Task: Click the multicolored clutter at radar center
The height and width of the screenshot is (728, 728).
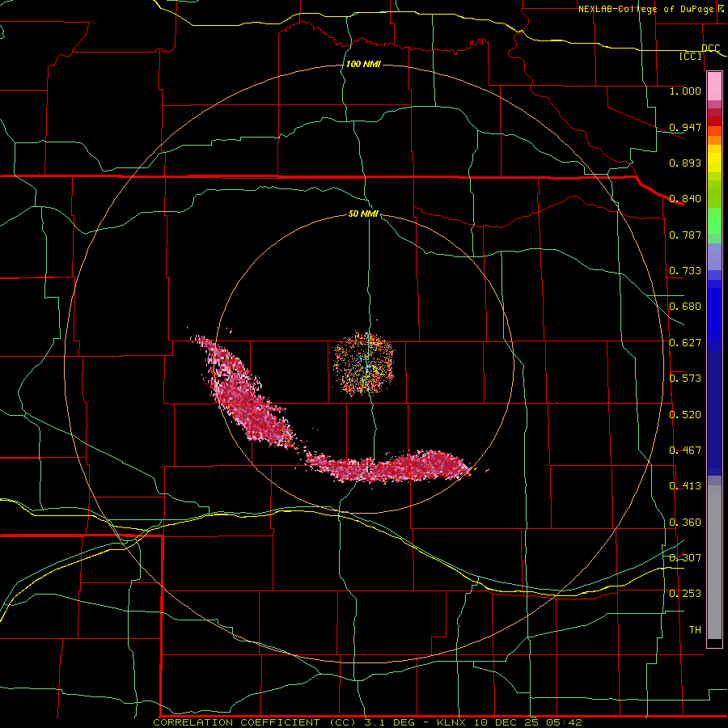Action: 363,363
